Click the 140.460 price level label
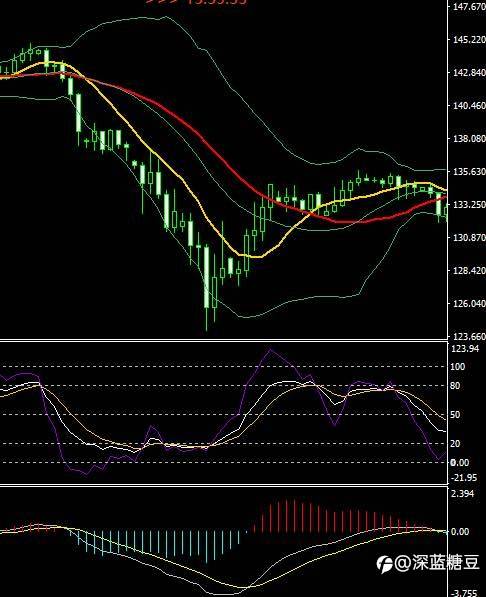Image resolution: width=486 pixels, height=597 pixels. tap(469, 105)
